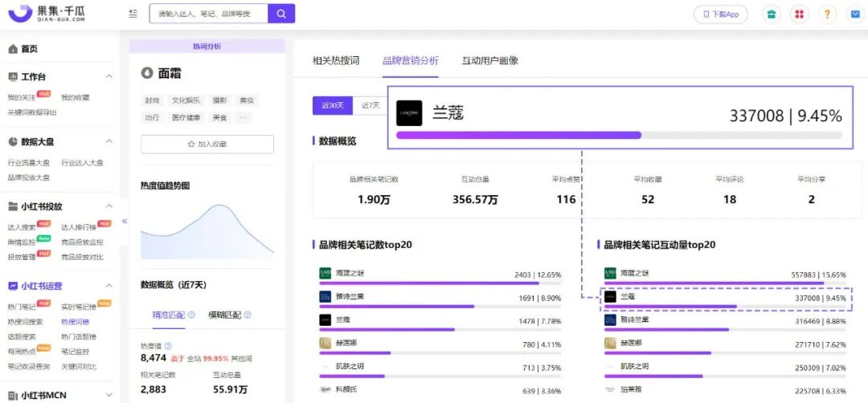This screenshot has height=403, width=868.
Task: Open the 热搜词榜 link
Action: [76, 322]
